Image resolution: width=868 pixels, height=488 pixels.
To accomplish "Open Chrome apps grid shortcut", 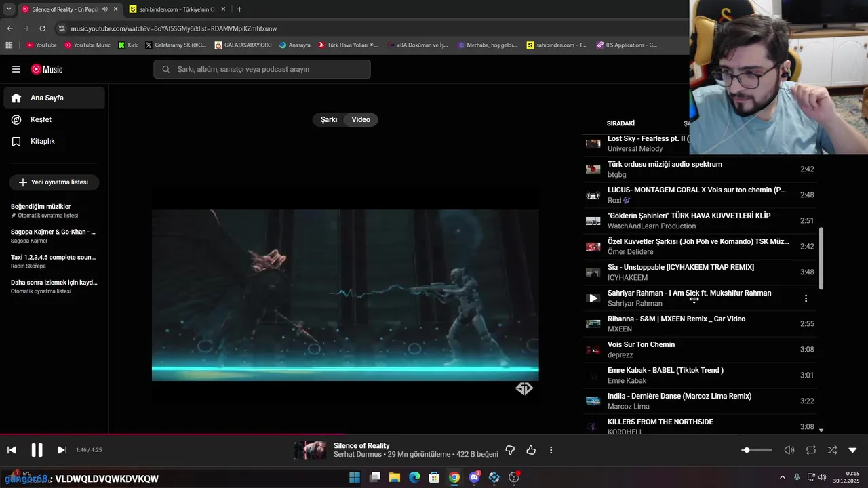I will 9,45.
